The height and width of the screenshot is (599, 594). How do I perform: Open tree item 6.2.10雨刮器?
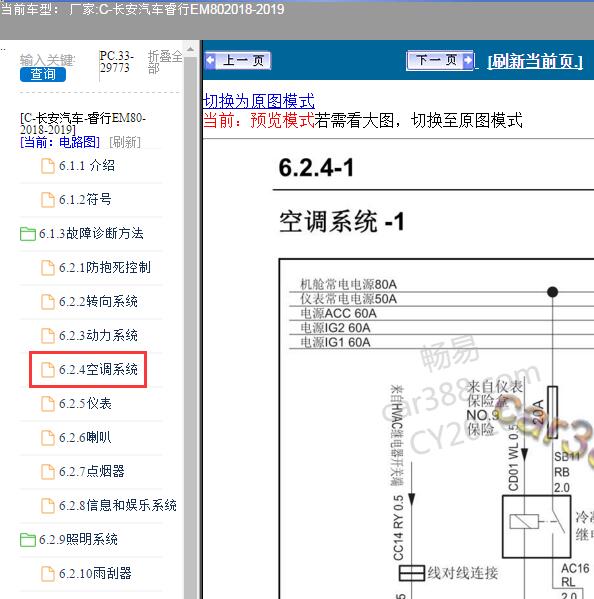(x=95, y=573)
